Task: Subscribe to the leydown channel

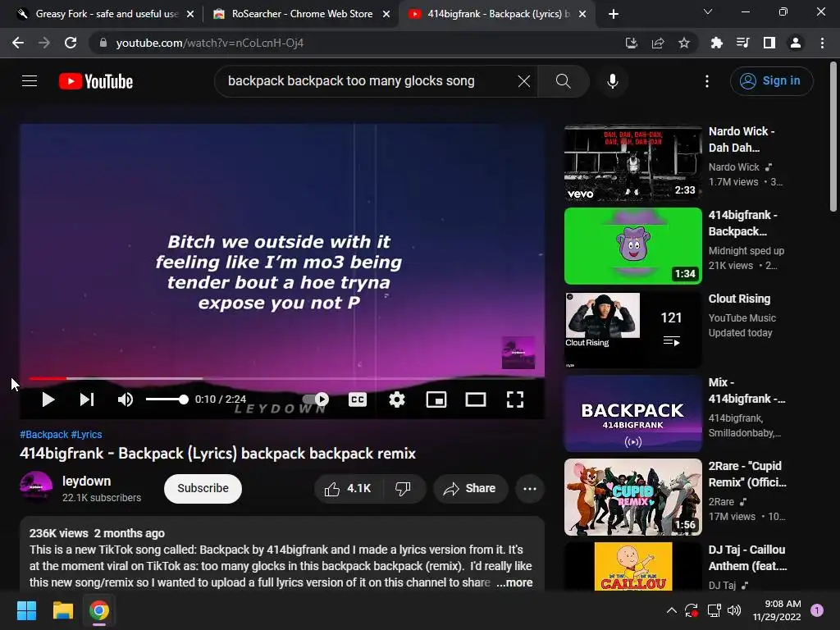Action: coord(203,488)
